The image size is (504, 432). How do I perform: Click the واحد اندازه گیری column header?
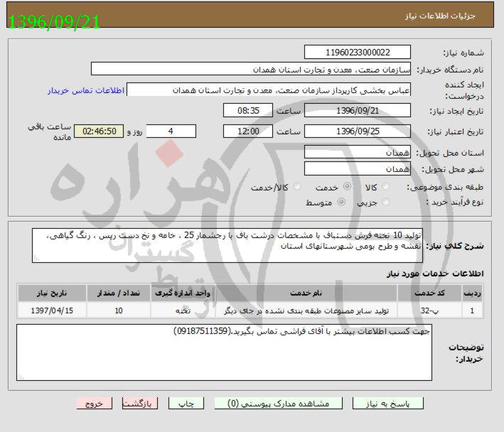(183, 293)
